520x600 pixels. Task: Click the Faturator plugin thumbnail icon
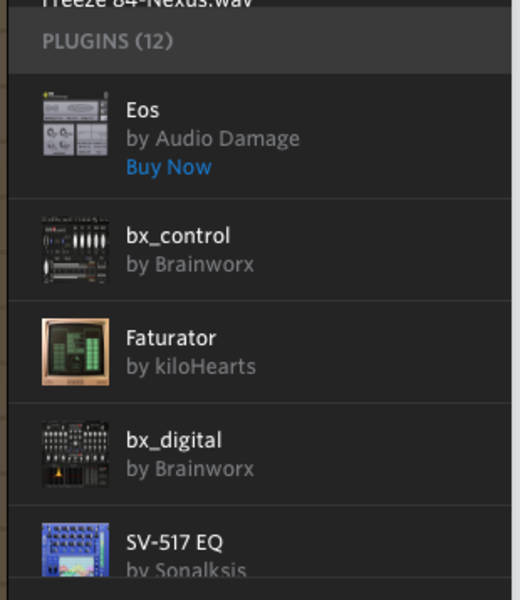point(75,352)
